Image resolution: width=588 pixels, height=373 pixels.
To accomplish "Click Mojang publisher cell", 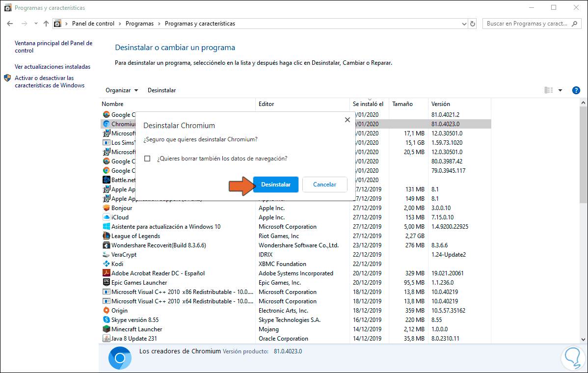I will pyautogui.click(x=268, y=329).
